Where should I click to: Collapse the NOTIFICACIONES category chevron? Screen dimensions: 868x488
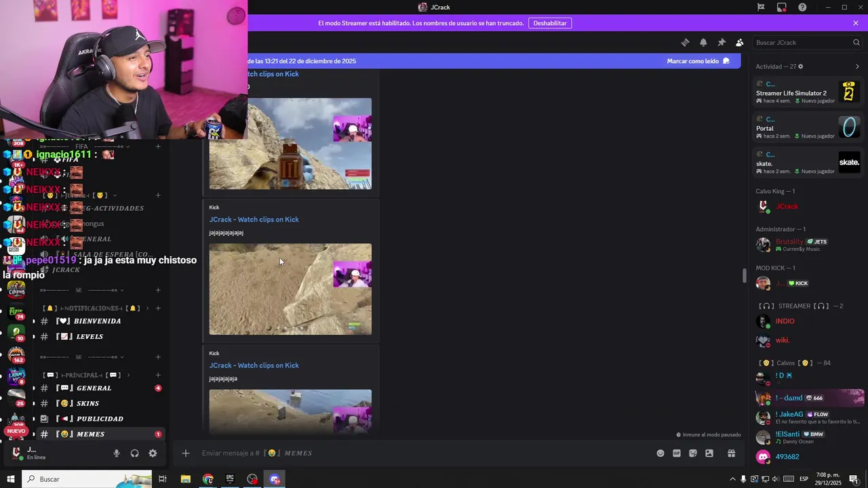point(147,308)
